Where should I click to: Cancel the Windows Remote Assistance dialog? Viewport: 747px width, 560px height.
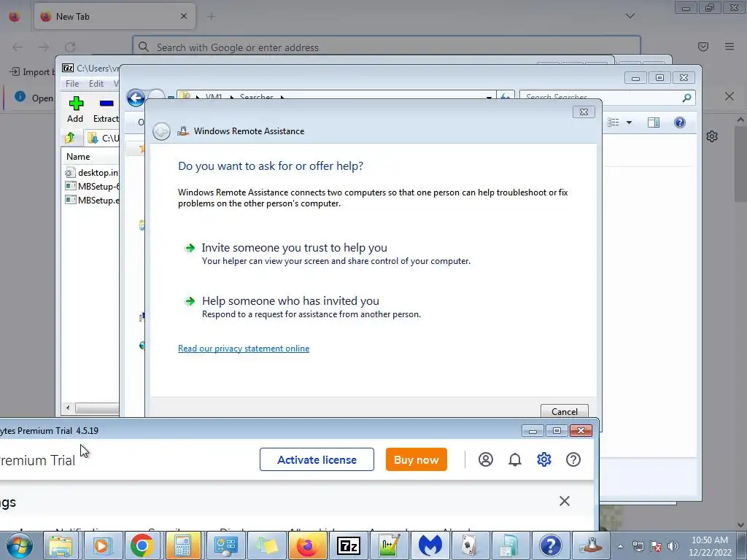[565, 411]
